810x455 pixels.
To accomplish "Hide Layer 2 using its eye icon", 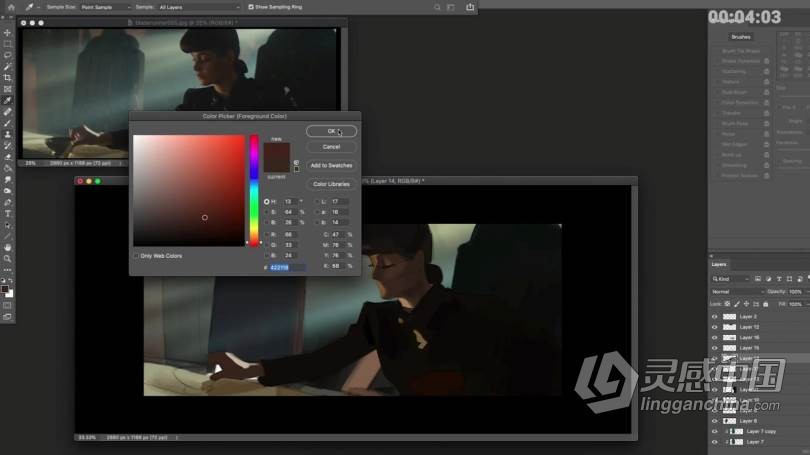I will point(715,317).
